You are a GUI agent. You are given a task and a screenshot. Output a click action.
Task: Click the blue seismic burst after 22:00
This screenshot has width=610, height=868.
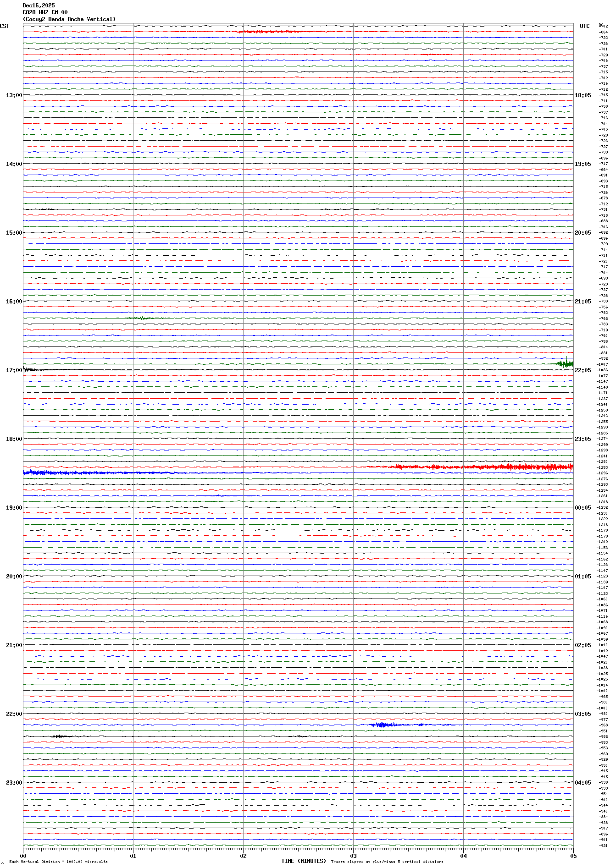(x=383, y=725)
